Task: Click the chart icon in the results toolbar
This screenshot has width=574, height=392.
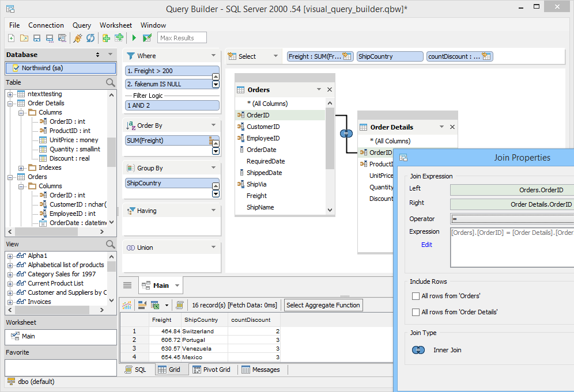Action: click(127, 305)
